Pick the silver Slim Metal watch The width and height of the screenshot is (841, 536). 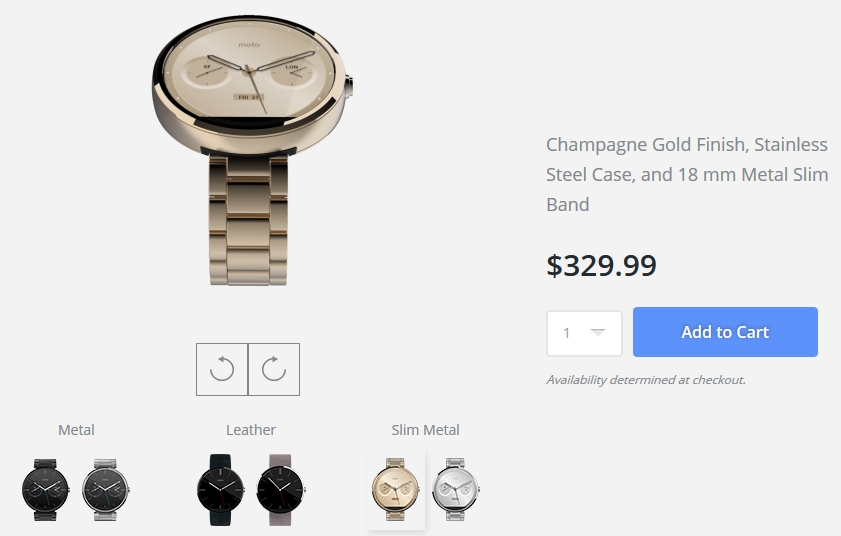(455, 489)
